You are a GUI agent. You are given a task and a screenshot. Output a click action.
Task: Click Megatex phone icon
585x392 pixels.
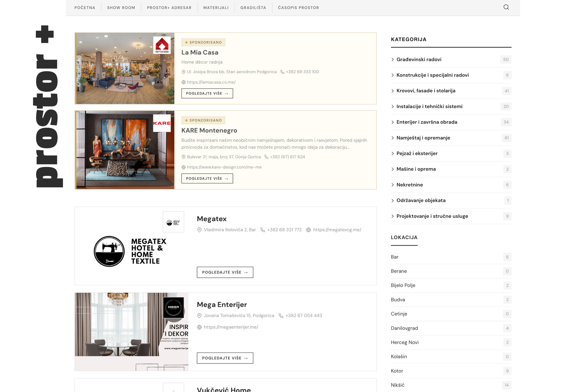click(263, 230)
